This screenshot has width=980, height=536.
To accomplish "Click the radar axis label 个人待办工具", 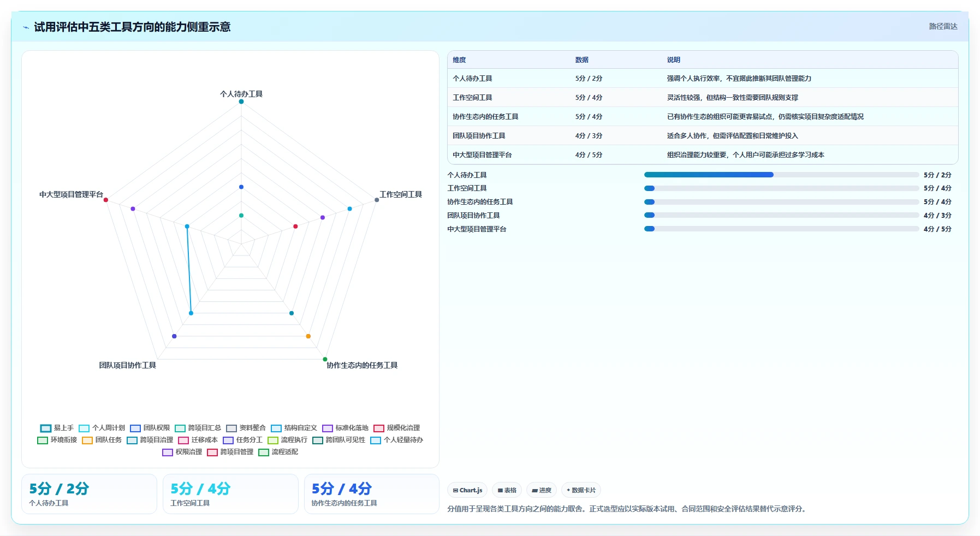I will (x=241, y=94).
